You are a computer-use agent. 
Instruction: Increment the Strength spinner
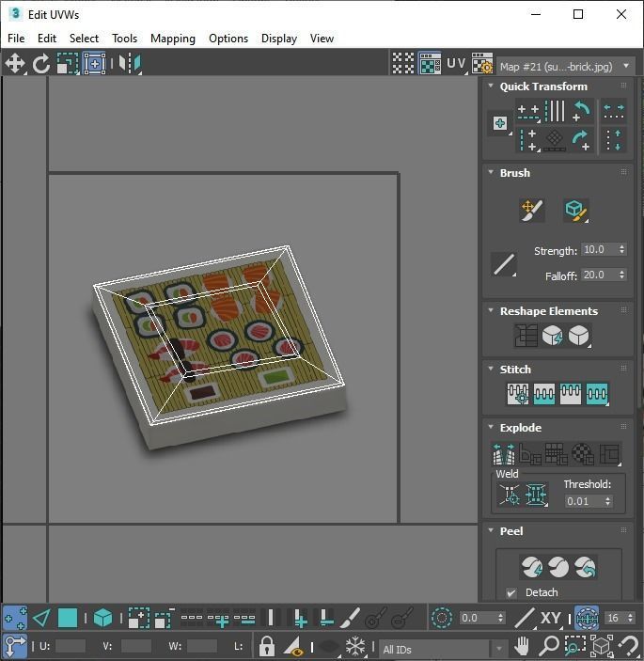coord(621,246)
